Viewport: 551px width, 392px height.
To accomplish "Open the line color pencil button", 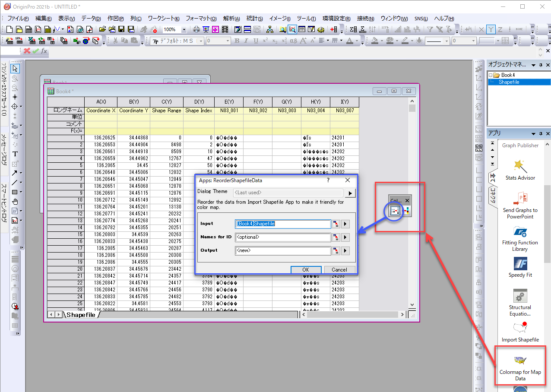I will click(405, 41).
